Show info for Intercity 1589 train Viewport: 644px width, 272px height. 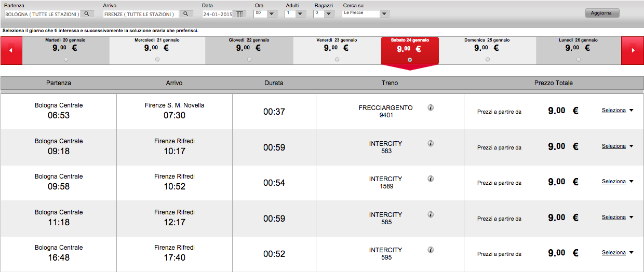click(x=431, y=179)
